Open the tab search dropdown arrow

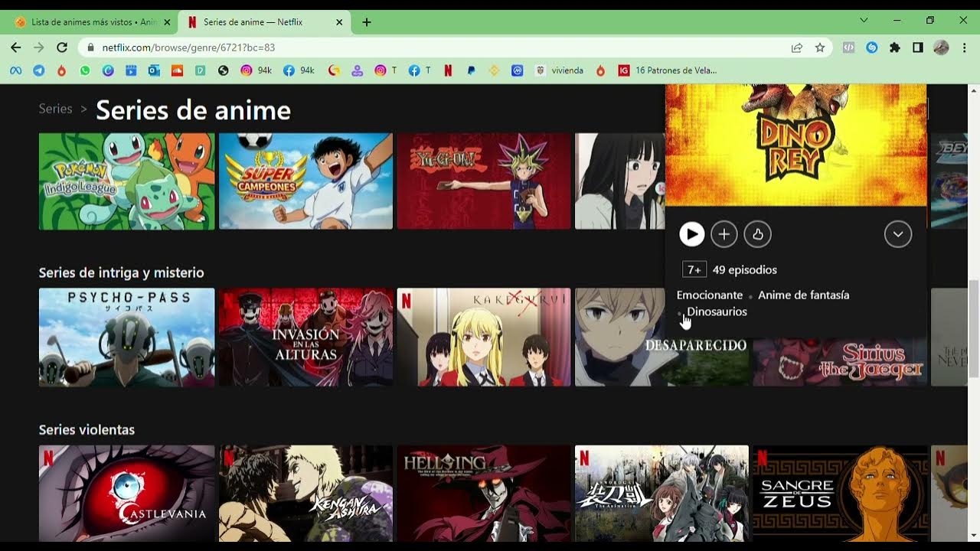[864, 21]
